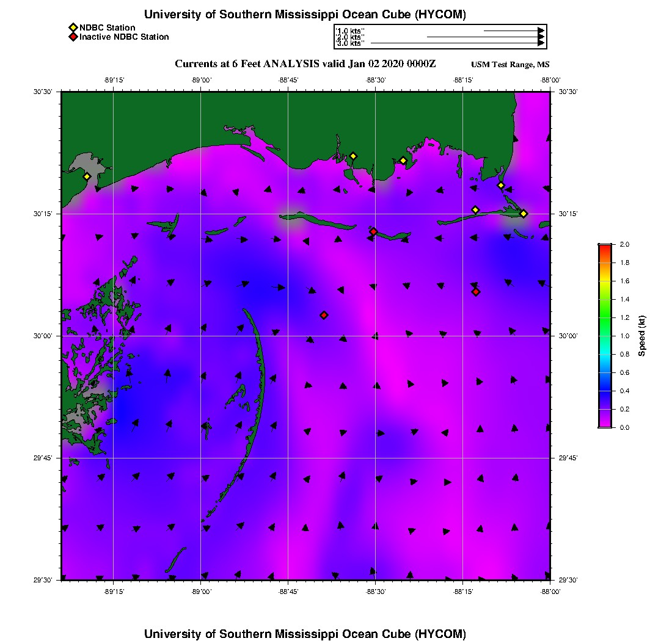Click the 2.0 kts scale label
672x641 pixels.
[350, 37]
